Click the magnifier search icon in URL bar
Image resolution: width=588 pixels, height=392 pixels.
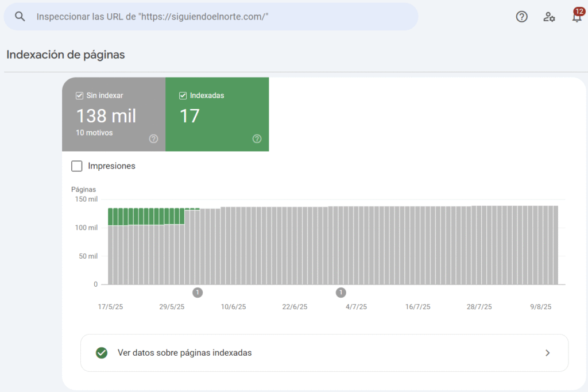coord(20,17)
